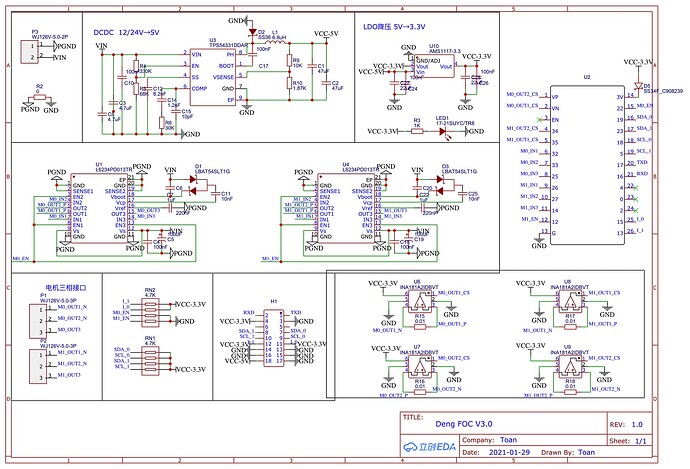This screenshot has width=690, height=469.
Task: Select the RN2 4.7K resistor network
Action: pos(150,313)
